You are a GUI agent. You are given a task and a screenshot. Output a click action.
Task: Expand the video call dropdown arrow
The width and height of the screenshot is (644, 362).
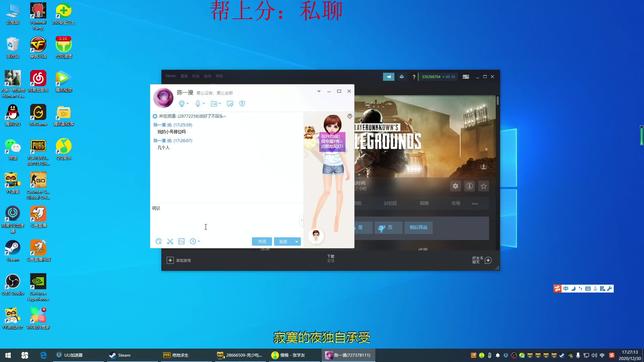[x=187, y=104]
